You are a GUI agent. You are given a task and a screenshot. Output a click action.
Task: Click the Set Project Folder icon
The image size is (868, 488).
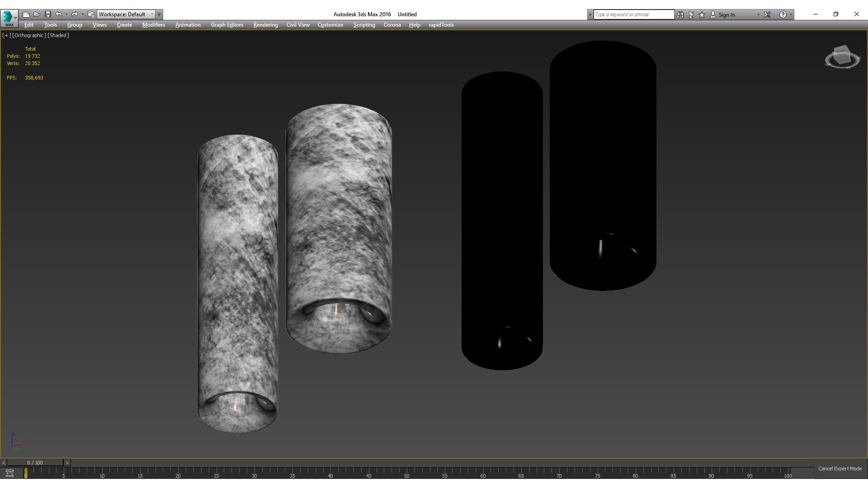[x=91, y=14]
